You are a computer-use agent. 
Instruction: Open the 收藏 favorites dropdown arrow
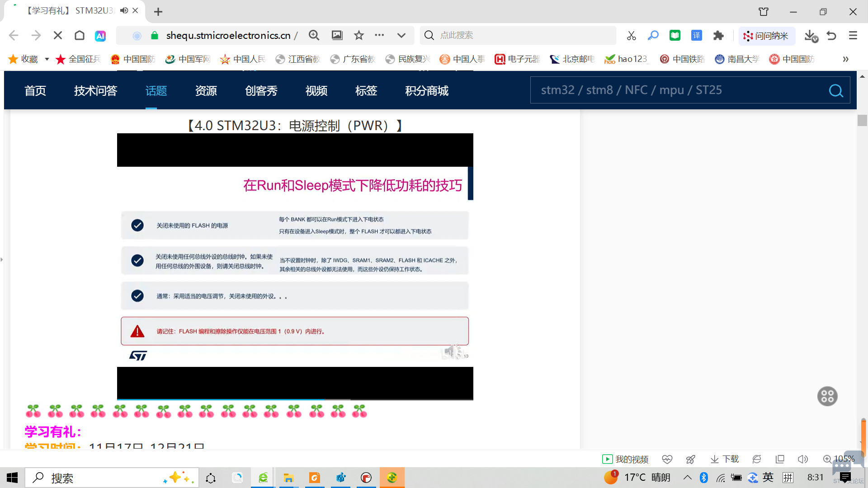(x=47, y=59)
